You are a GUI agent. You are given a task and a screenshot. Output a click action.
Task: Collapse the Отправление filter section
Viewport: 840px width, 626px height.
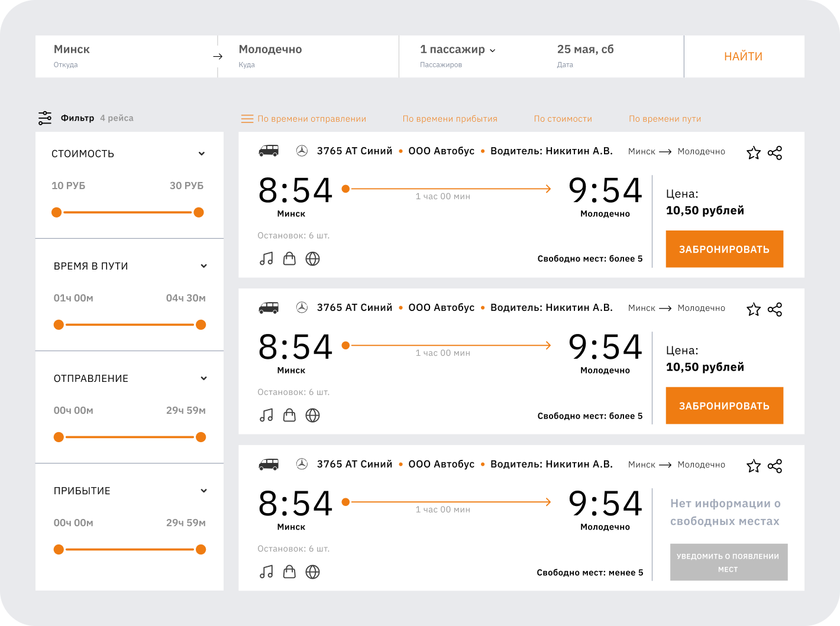(x=203, y=378)
